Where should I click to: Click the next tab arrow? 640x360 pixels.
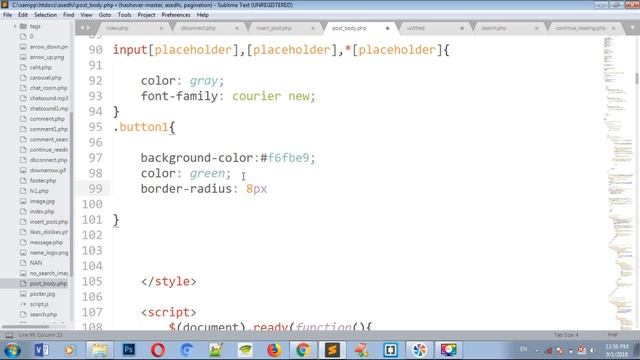point(88,28)
